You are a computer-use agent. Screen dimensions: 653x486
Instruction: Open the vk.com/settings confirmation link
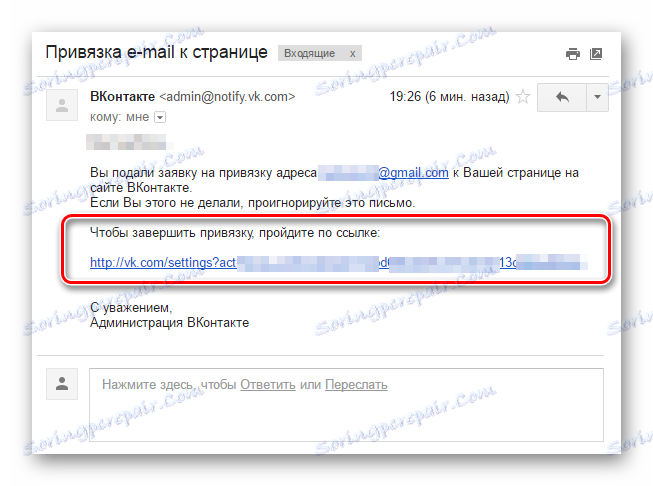tap(338, 263)
